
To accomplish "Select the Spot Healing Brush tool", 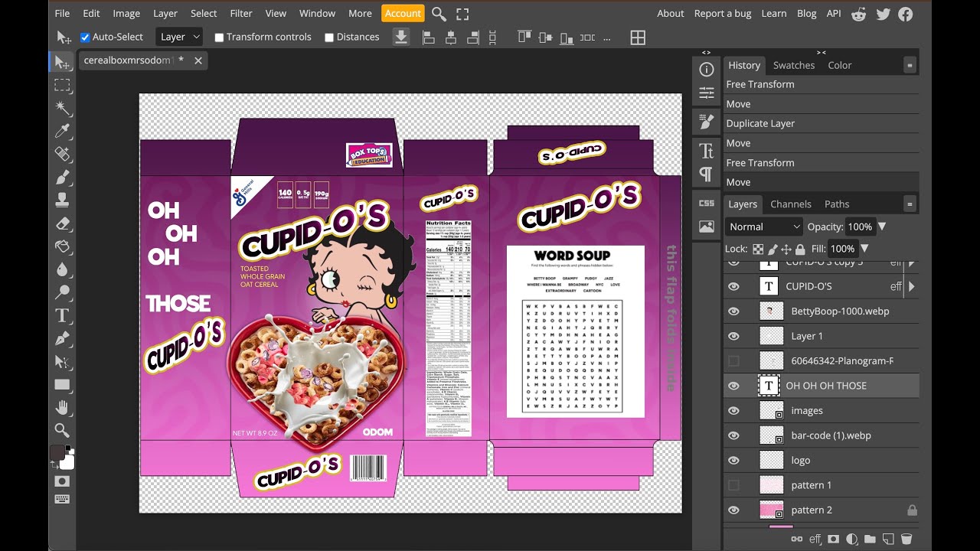I will point(62,154).
